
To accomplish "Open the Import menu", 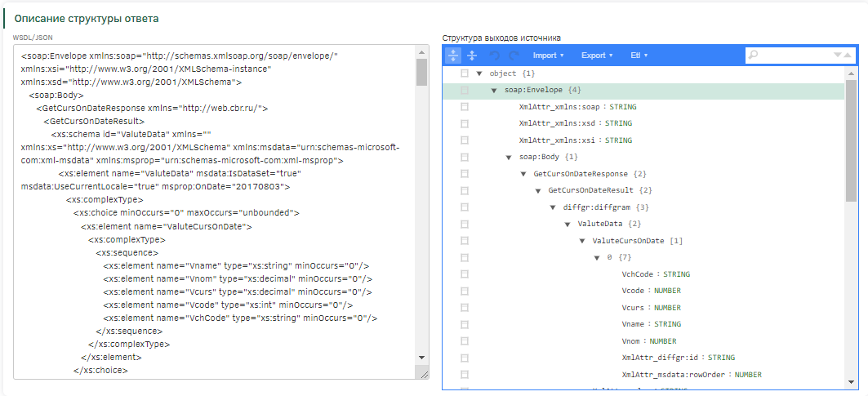I will click(x=548, y=56).
